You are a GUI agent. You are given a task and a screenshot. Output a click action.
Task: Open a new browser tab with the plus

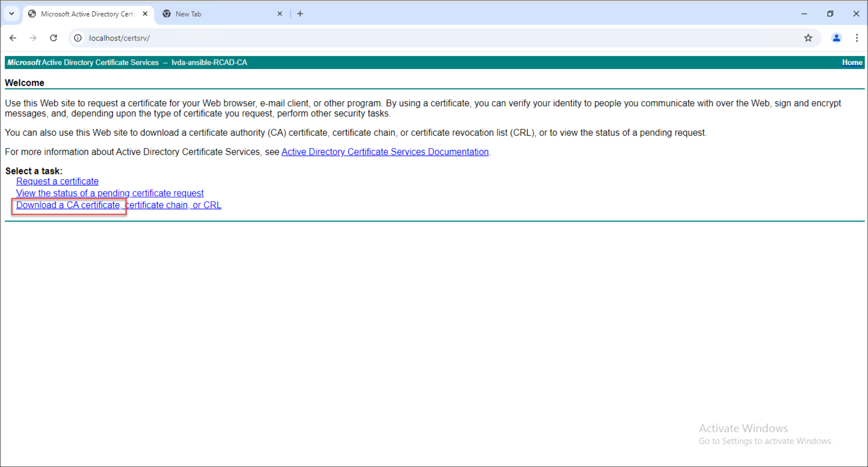[300, 14]
